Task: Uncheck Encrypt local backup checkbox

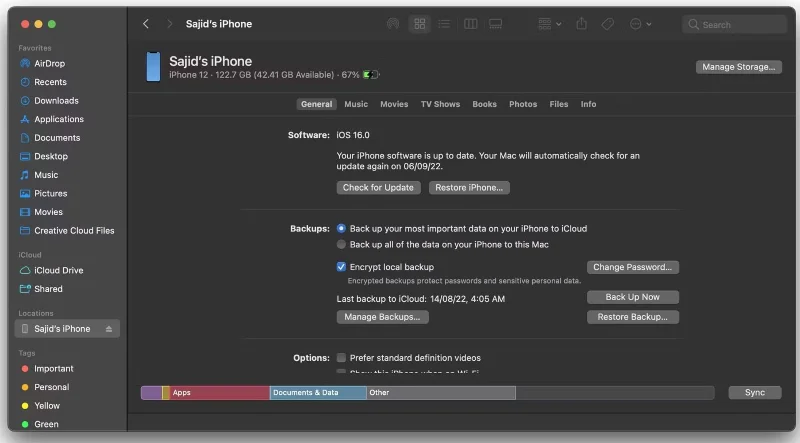Action: click(342, 267)
